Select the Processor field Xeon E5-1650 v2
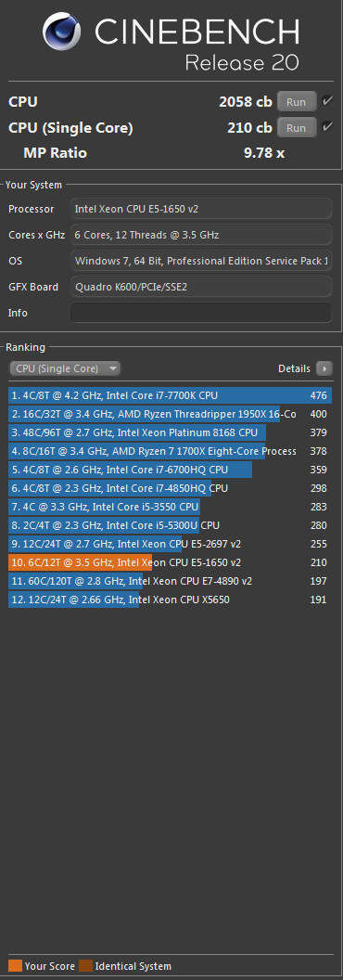 (x=201, y=209)
